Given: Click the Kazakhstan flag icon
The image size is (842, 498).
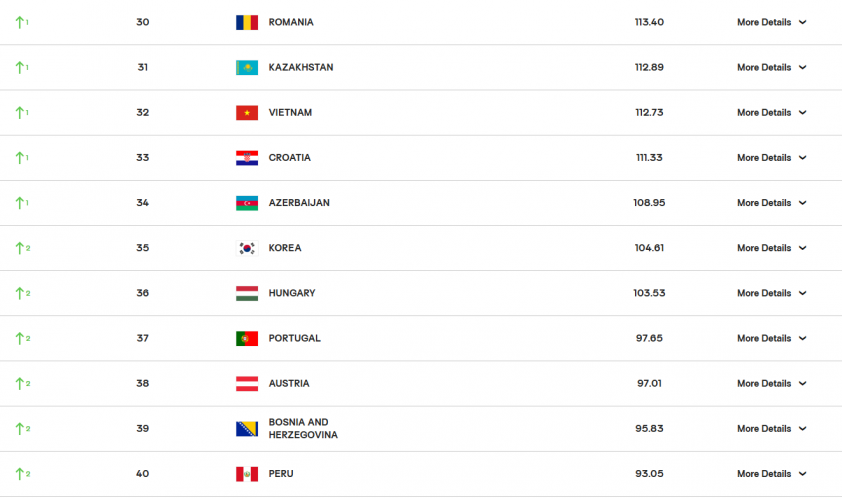Looking at the screenshot, I should pos(246,67).
